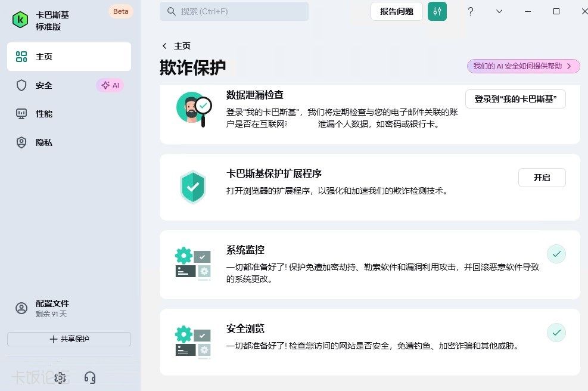The height and width of the screenshot is (391, 588).
Task: Click the Kaspersky hexagon logo icon
Action: [x=20, y=20]
